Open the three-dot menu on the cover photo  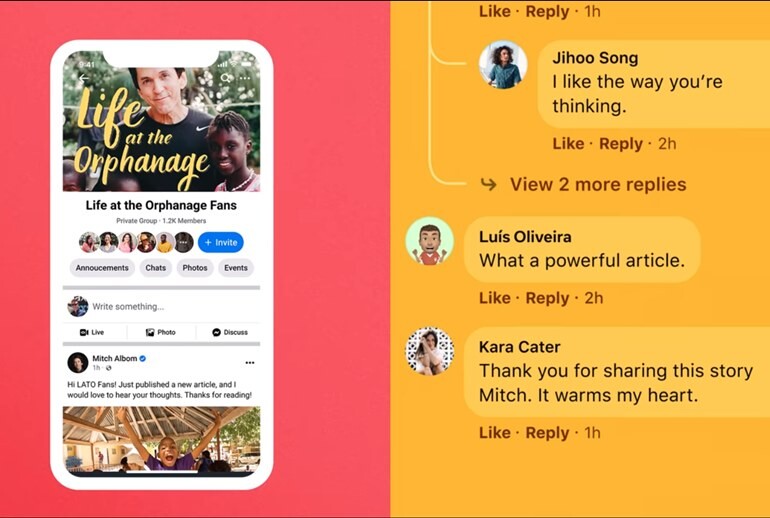pyautogui.click(x=245, y=78)
